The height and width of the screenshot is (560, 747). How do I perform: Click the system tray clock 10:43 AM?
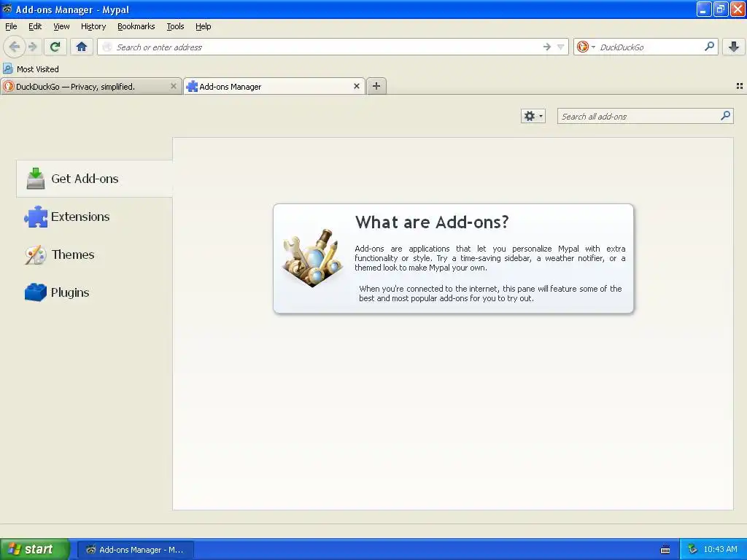point(720,549)
